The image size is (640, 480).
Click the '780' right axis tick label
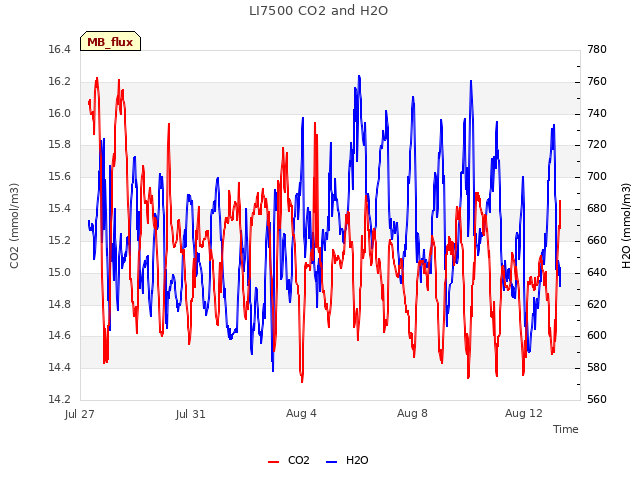pos(597,49)
